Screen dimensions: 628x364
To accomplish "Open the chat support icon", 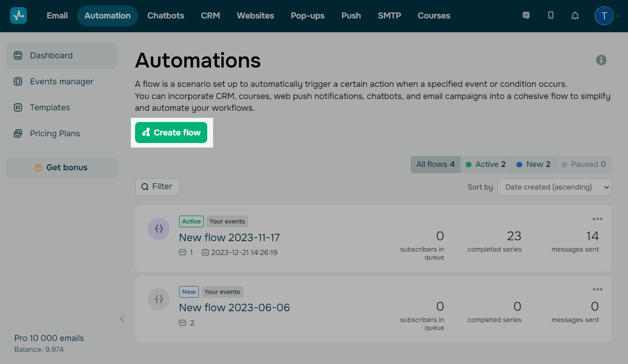I will pos(526,16).
